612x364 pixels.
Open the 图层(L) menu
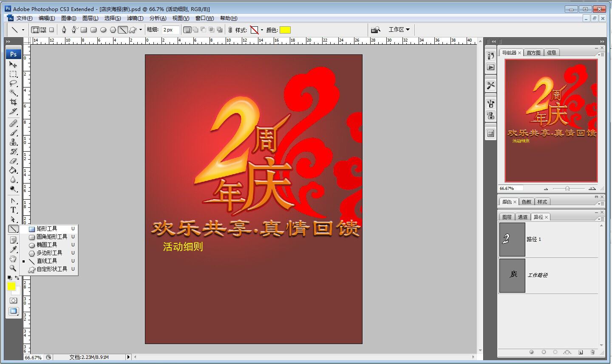pyautogui.click(x=90, y=18)
